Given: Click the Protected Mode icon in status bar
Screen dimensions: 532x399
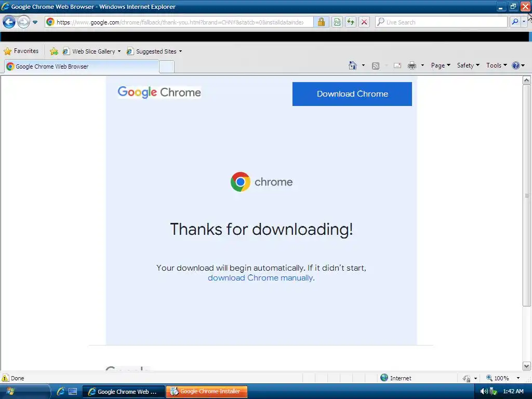Looking at the screenshot, I should 467,378.
